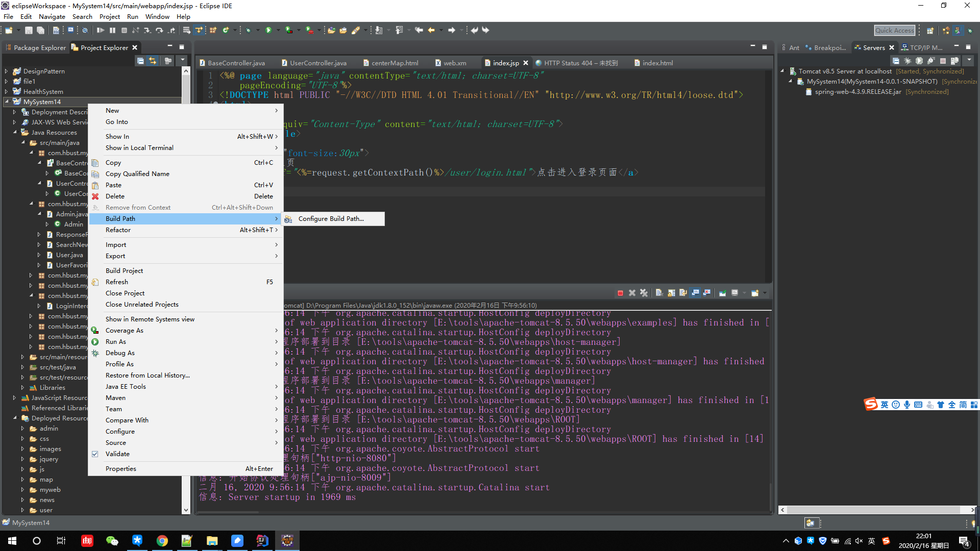Viewport: 980px width, 551px height.
Task: Click the green Run button in the toolbar
Action: click(x=268, y=31)
